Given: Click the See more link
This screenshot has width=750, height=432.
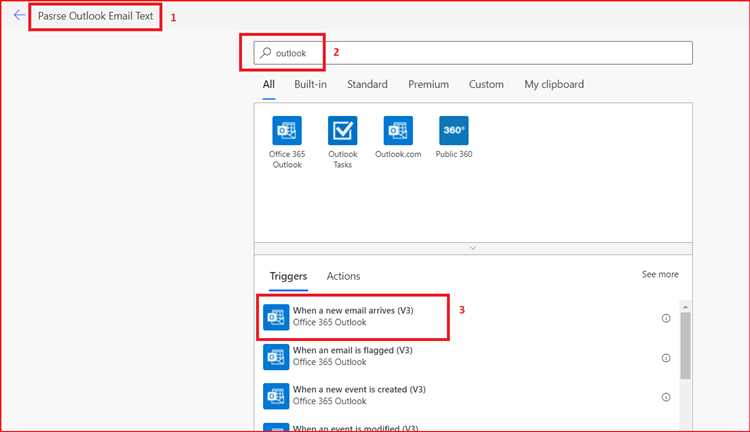Looking at the screenshot, I should 660,274.
